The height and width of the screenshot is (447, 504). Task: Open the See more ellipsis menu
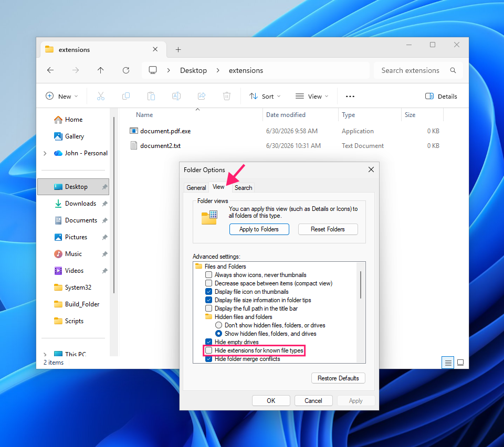point(350,97)
